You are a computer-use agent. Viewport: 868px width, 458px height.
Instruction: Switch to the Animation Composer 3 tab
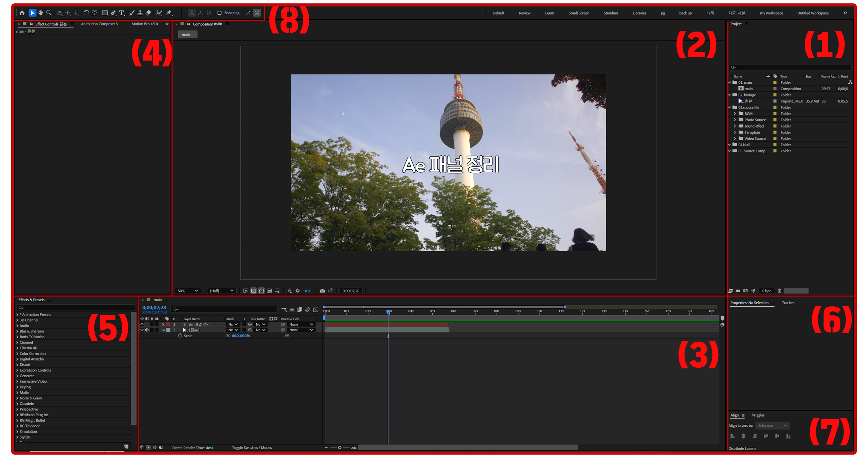coord(99,24)
